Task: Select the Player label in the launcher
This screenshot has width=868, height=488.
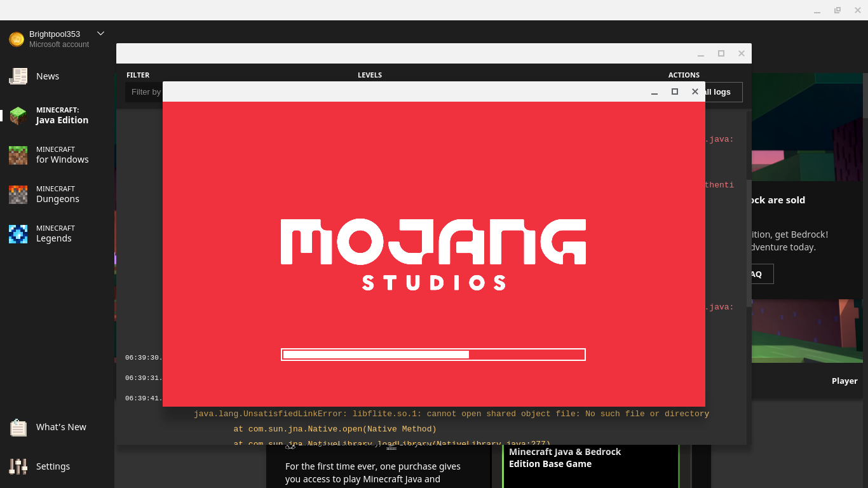Action: (x=844, y=381)
